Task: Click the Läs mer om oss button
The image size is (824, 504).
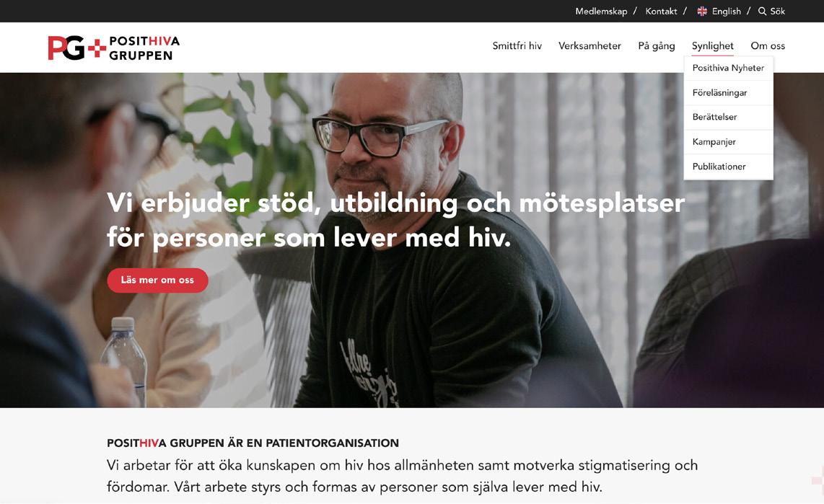Action: click(x=157, y=280)
